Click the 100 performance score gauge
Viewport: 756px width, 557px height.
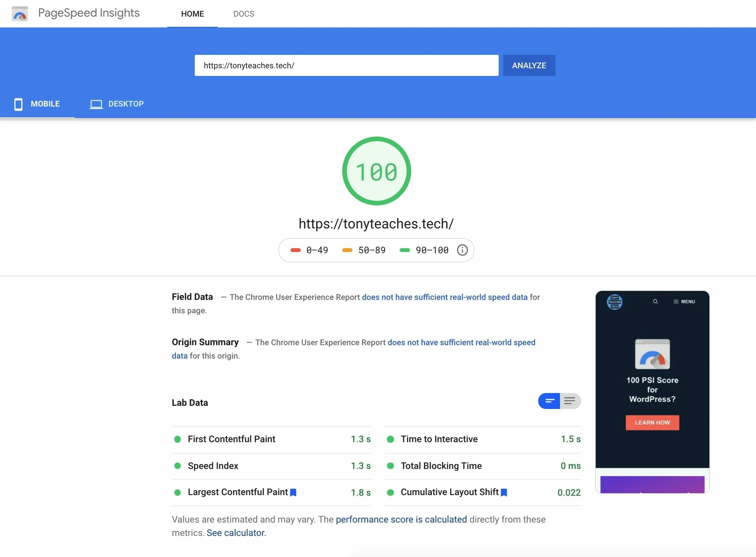coord(376,171)
